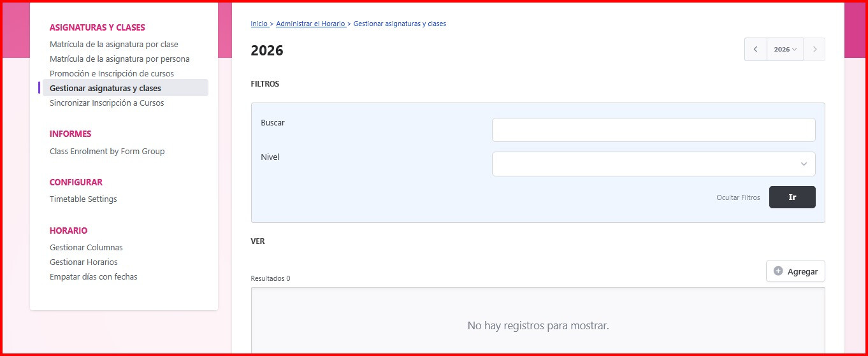
Task: Go to Gestionar Columnas
Action: 86,248
